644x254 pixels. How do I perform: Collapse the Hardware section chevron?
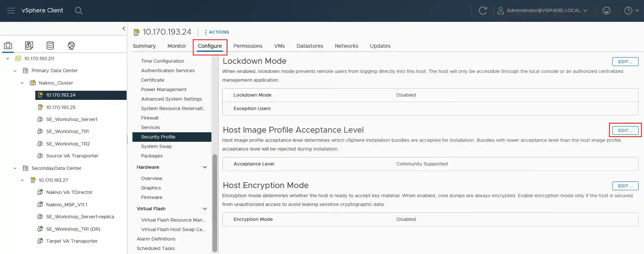(205, 167)
